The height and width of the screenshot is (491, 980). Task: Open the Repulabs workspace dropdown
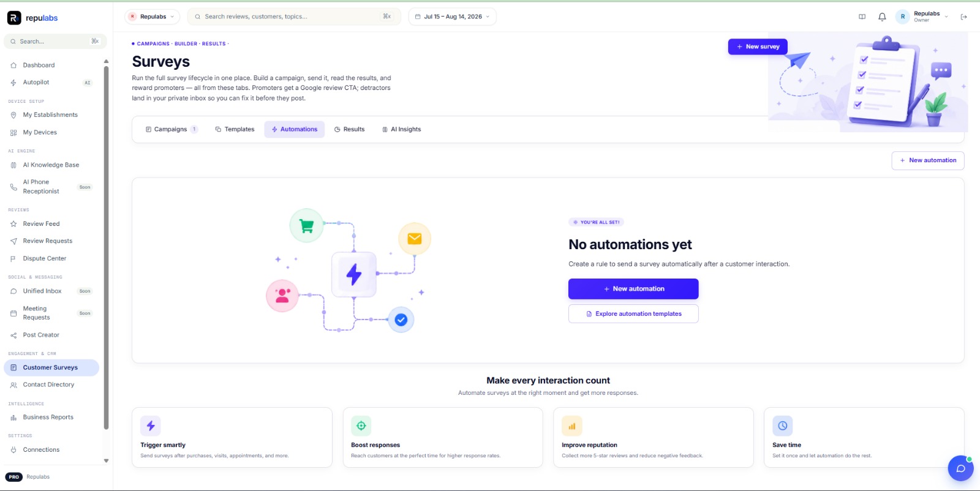coord(152,17)
